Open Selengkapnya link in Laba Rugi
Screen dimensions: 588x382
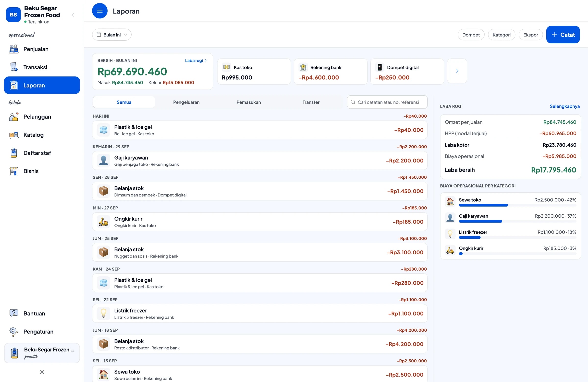click(564, 106)
